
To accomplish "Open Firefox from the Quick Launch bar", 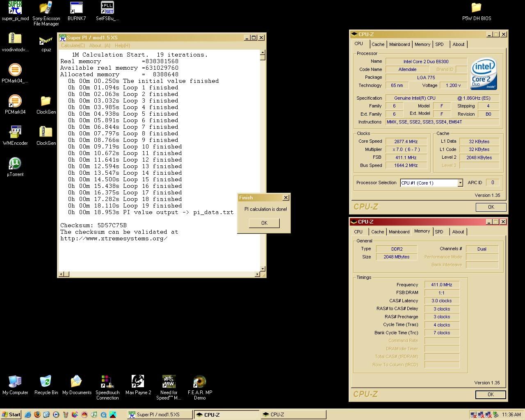I will point(37,415).
